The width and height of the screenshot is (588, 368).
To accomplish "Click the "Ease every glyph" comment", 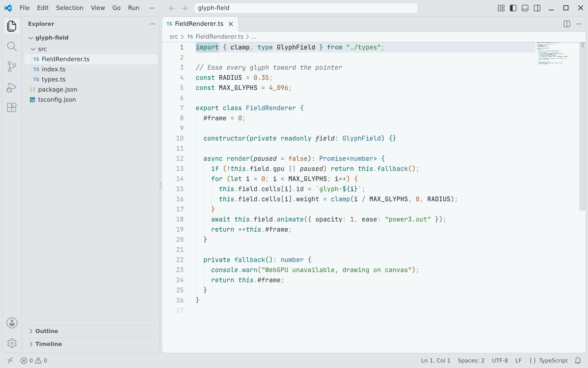I will point(269,68).
